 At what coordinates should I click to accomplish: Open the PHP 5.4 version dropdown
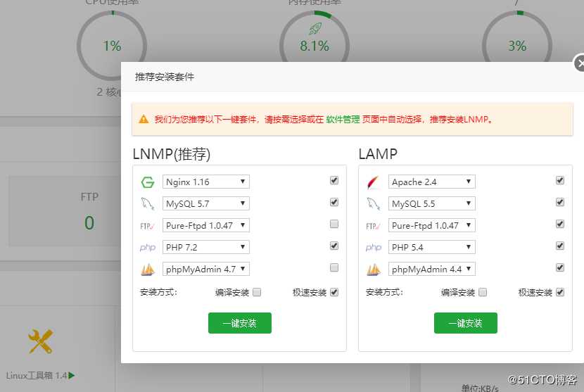click(x=432, y=247)
